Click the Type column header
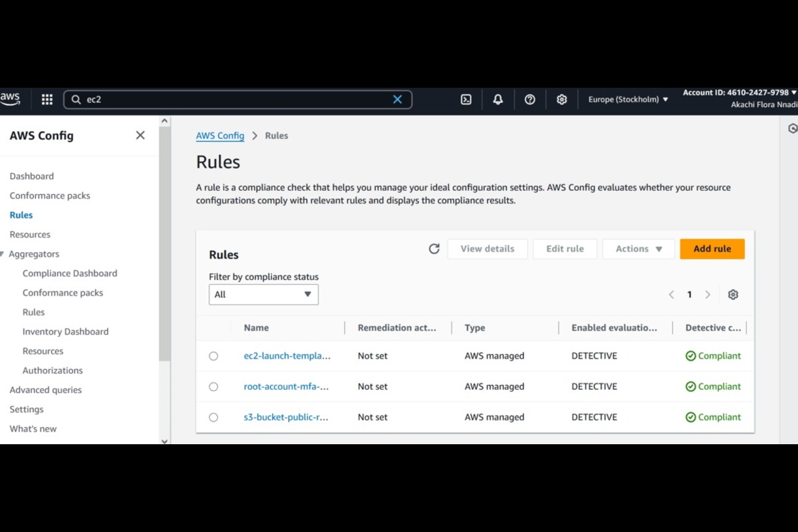The image size is (798, 532). (x=475, y=328)
